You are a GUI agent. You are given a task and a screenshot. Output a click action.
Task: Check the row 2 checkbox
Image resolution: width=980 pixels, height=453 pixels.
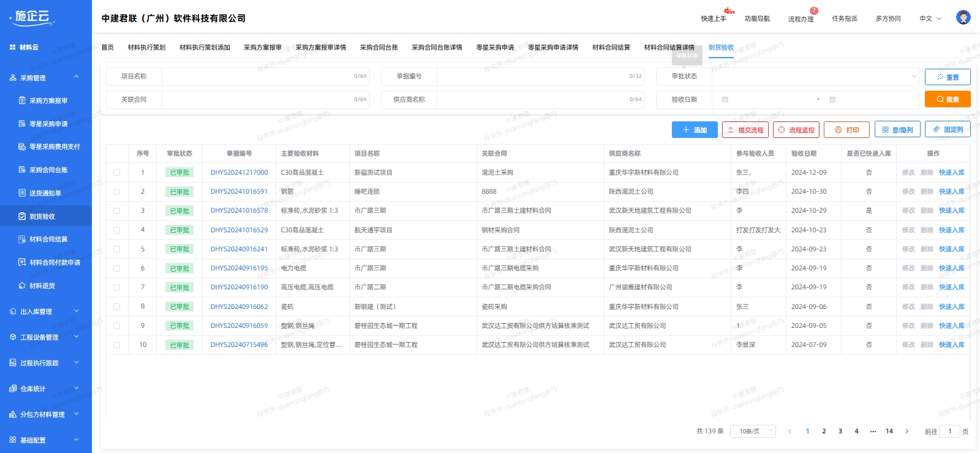point(116,192)
